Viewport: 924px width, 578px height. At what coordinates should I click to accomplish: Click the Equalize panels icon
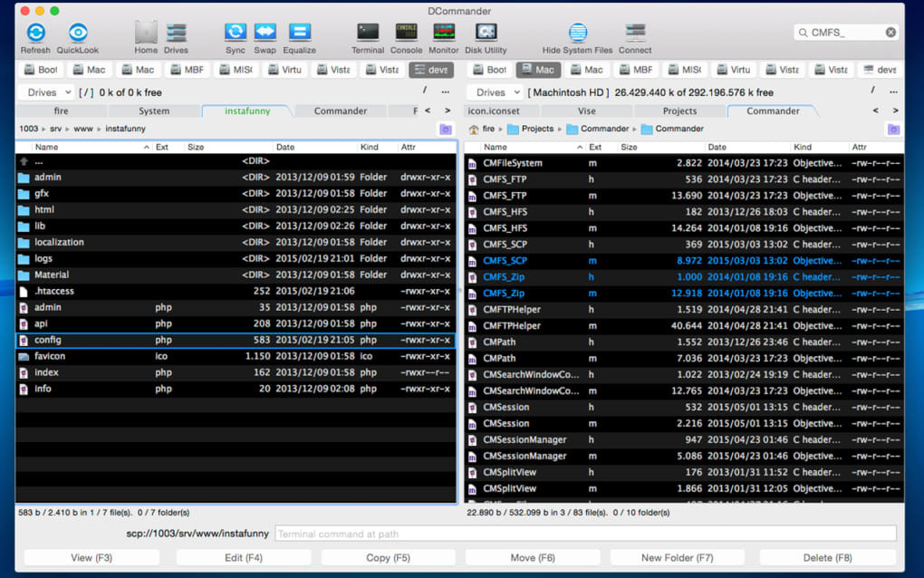pos(300,34)
